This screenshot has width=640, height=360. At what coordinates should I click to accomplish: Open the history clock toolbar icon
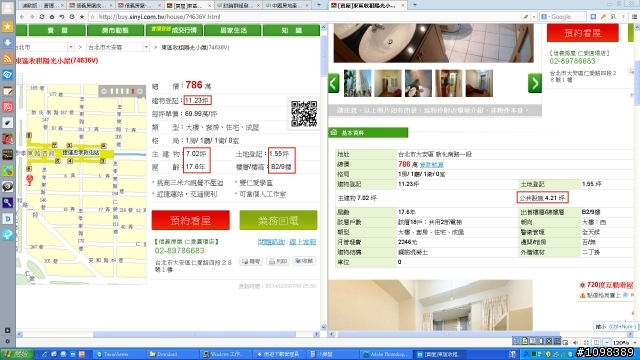pos(72,17)
